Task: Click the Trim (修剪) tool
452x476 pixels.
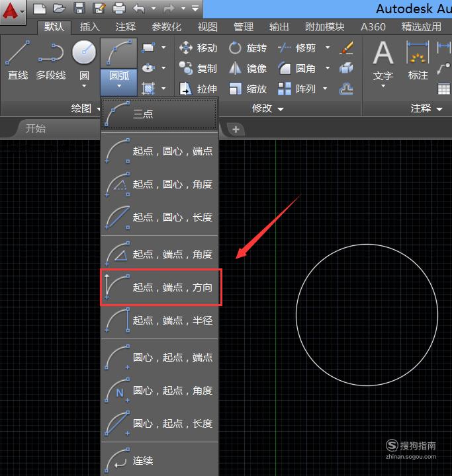Action: pos(296,48)
